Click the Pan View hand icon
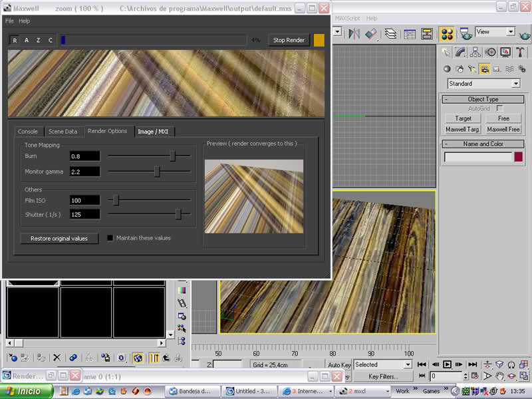 (499, 376)
